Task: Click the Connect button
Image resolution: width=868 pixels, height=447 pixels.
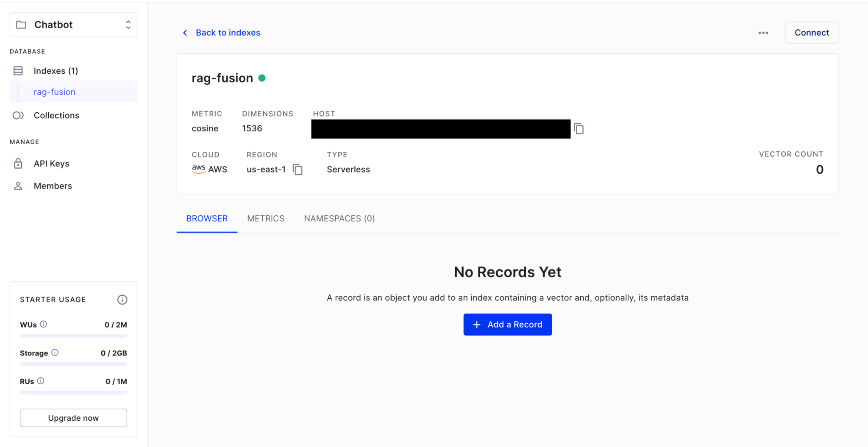Action: (x=811, y=33)
